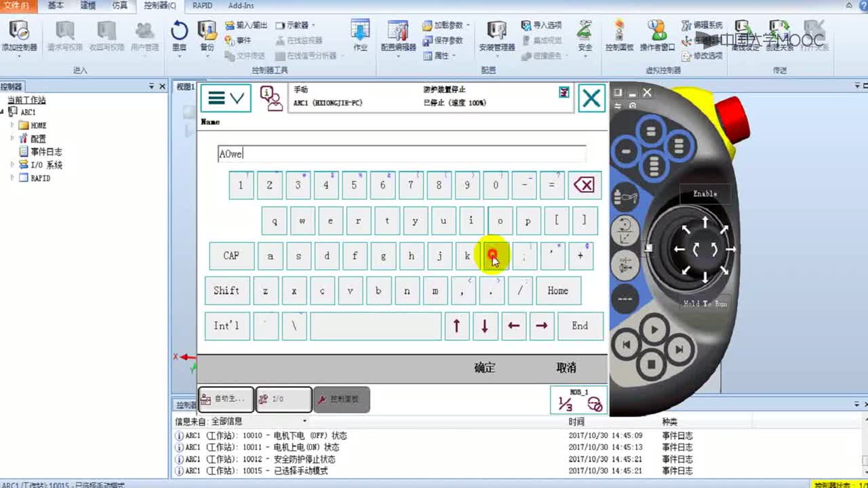Viewport: 868px width, 488px height.
Task: Click the FlexPendant Stop button
Action: (652, 365)
